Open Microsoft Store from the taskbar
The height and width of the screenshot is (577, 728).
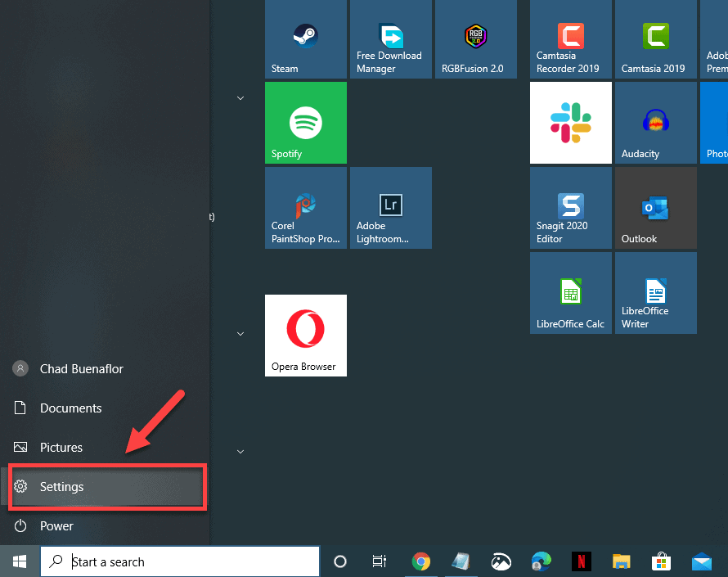click(661, 561)
